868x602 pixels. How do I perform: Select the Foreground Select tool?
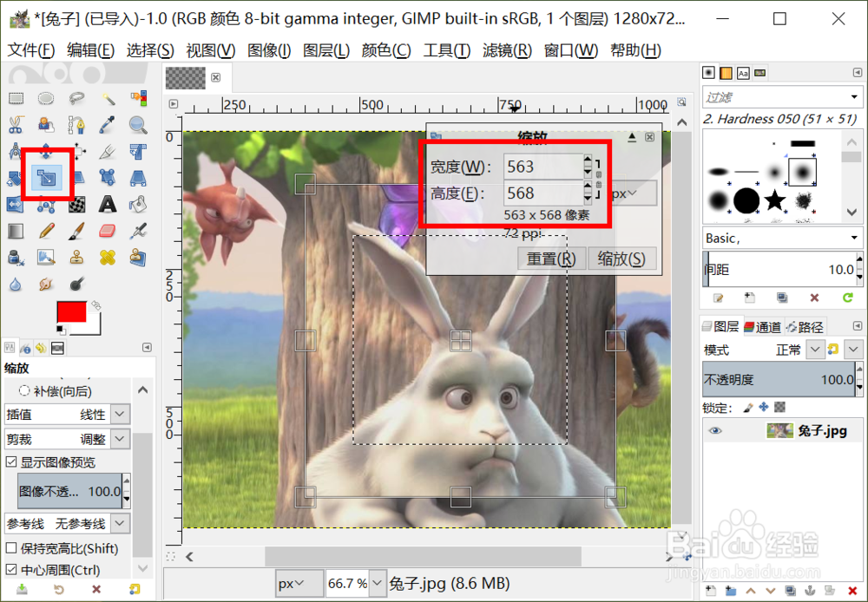[x=46, y=125]
